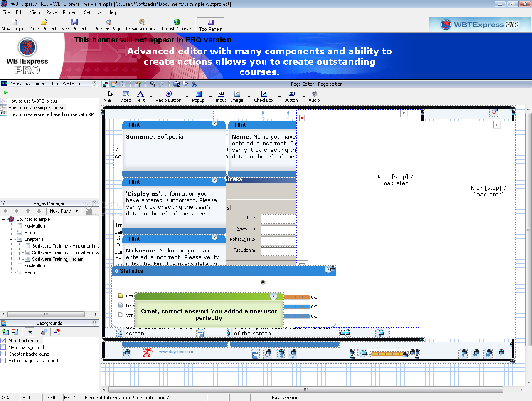Click the scissors cut icon
The image size is (532, 401).
point(194,84)
